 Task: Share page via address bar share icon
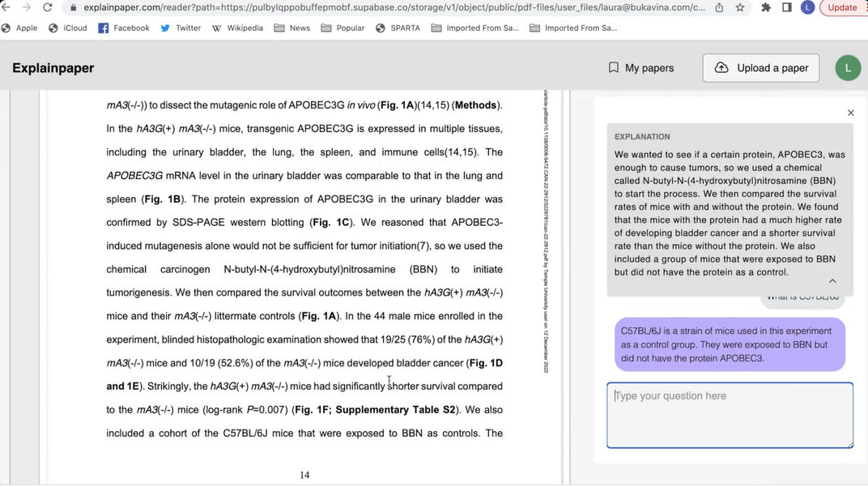[719, 7]
